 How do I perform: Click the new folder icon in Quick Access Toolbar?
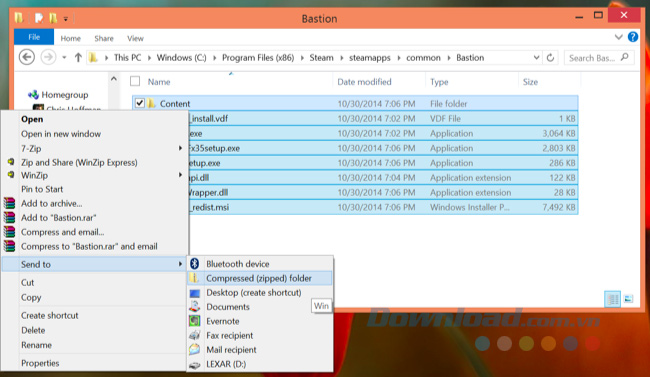[53, 18]
